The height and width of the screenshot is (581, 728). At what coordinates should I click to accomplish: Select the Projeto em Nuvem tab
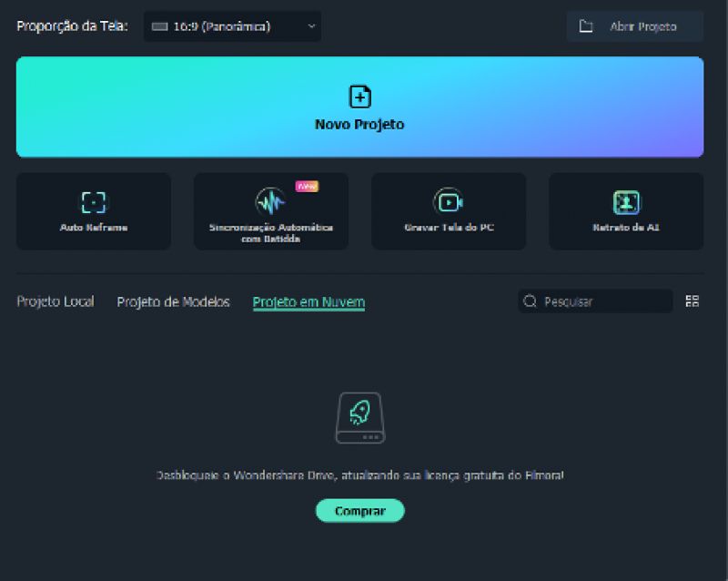click(308, 302)
